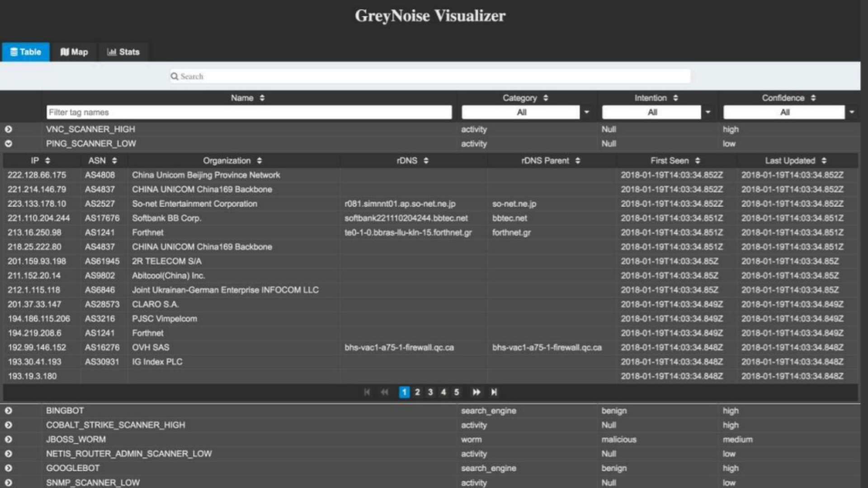
Task: Go to next page icon
Action: 476,392
